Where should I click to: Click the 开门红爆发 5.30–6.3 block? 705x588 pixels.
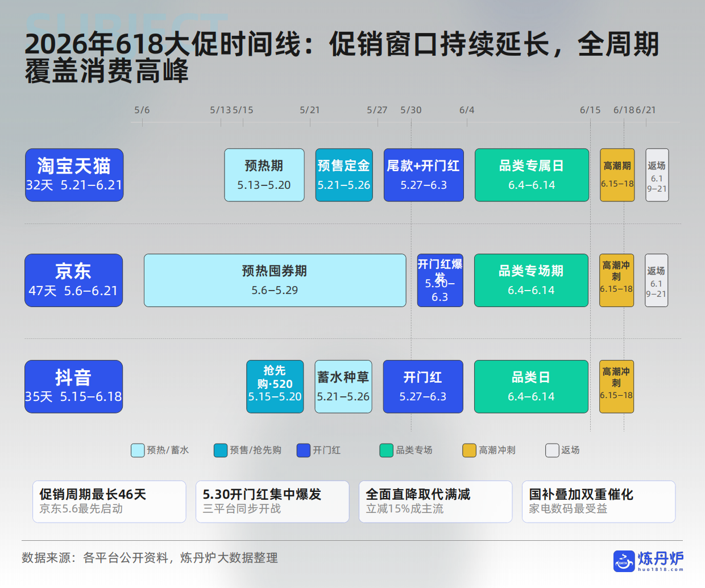tap(440, 280)
